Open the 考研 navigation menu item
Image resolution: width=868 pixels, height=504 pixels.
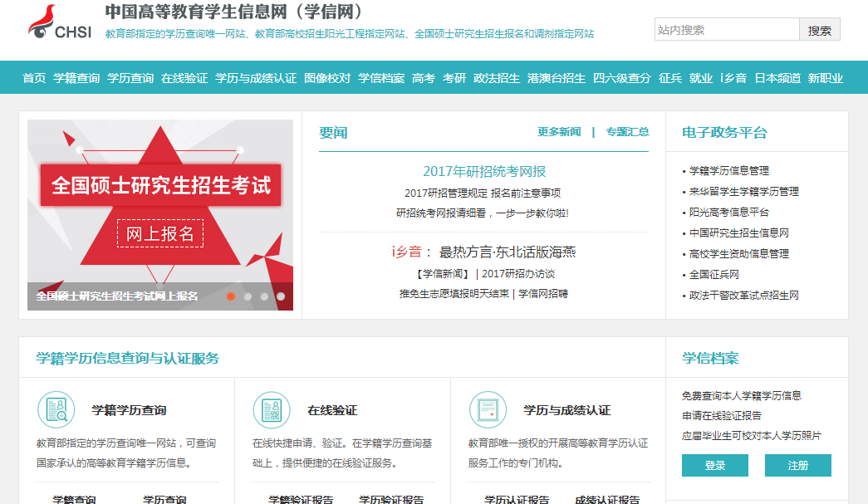454,78
